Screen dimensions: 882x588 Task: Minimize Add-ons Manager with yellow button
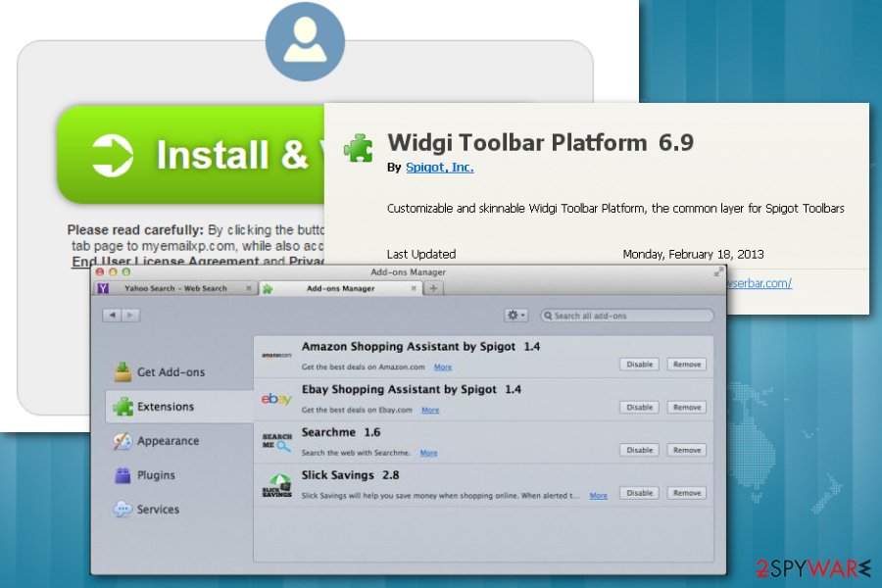[113, 271]
